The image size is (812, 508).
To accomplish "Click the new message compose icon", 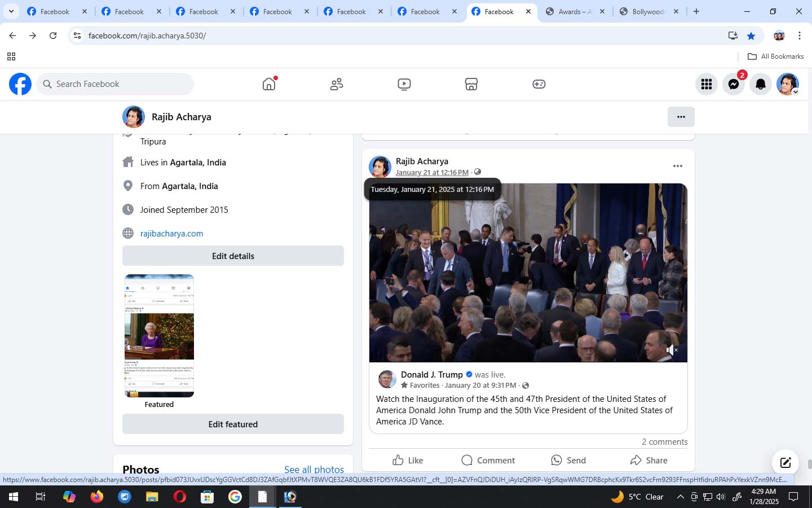I will click(x=785, y=463).
